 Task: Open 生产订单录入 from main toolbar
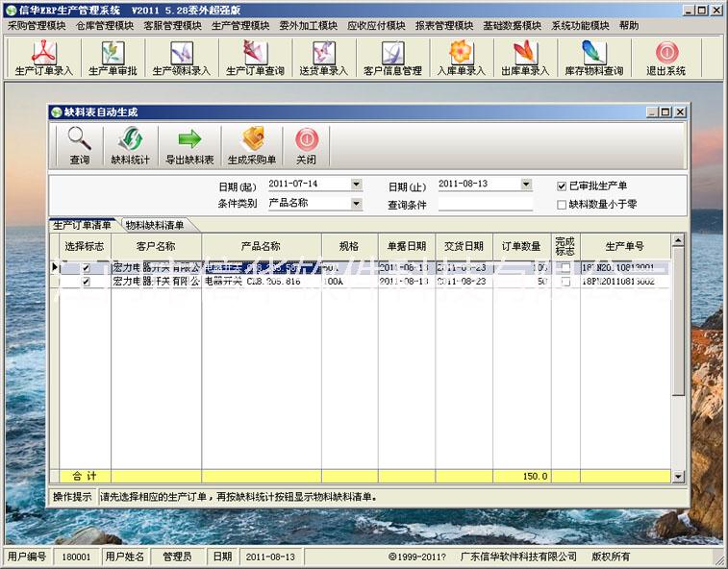[x=43, y=58]
